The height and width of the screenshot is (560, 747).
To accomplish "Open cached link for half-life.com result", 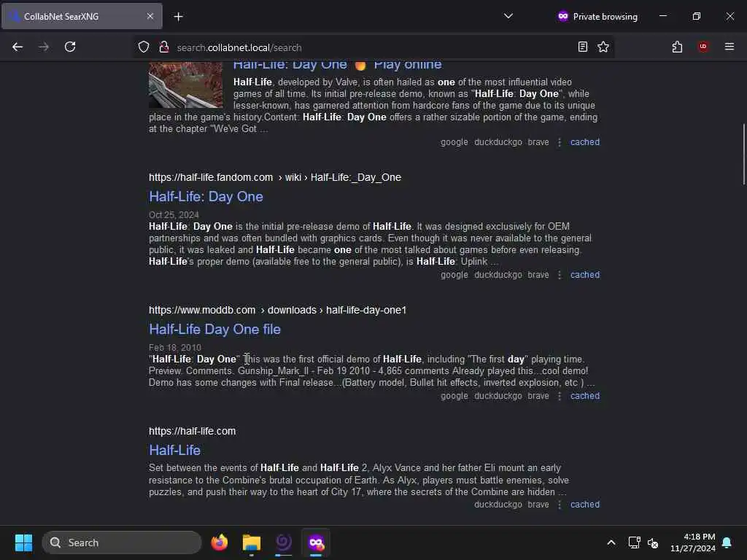I will tap(585, 505).
